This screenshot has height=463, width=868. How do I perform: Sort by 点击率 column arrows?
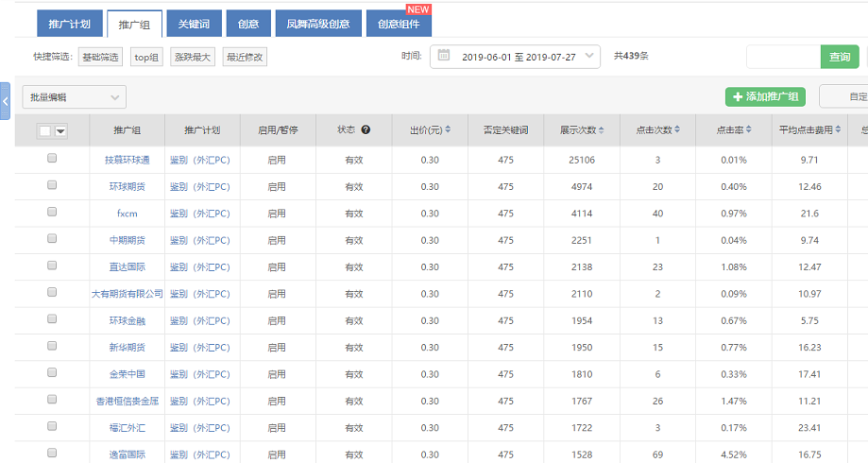click(748, 129)
